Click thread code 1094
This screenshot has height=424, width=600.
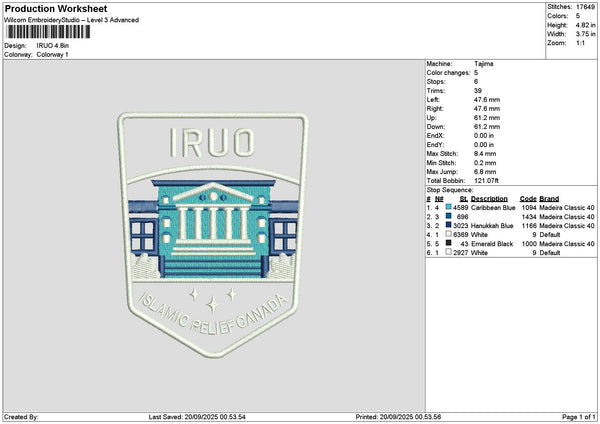[529, 208]
